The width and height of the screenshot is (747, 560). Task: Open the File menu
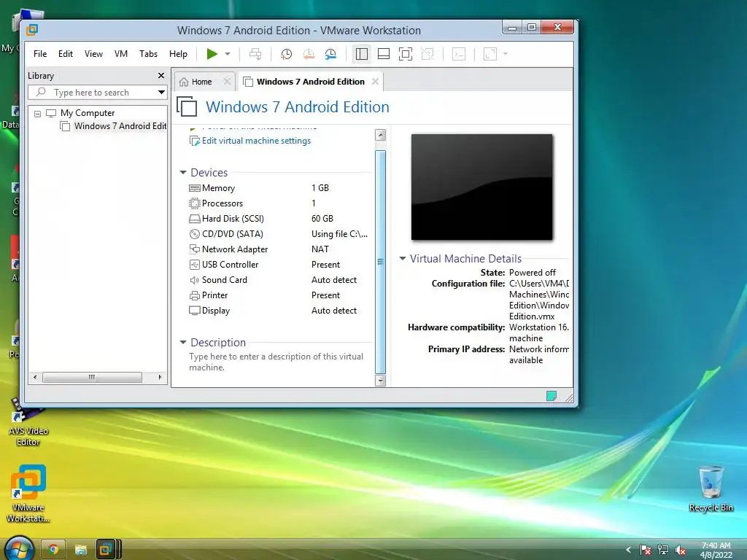click(x=40, y=54)
